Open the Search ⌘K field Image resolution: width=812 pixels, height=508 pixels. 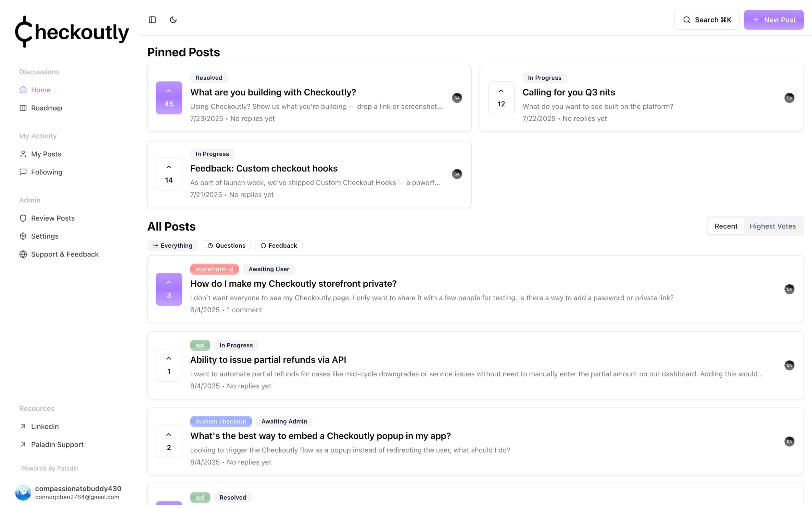coord(706,20)
